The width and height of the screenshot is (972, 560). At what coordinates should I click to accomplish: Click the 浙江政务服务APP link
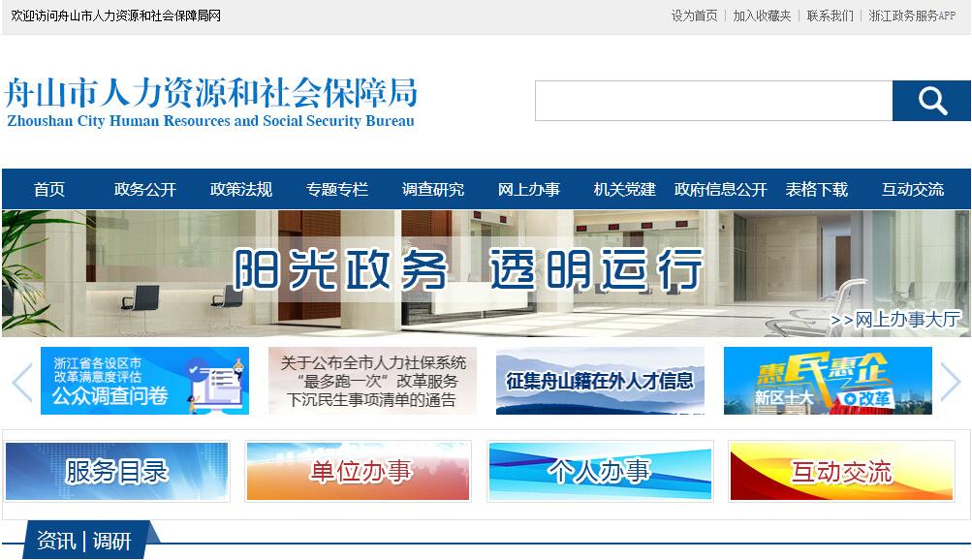pos(912,16)
